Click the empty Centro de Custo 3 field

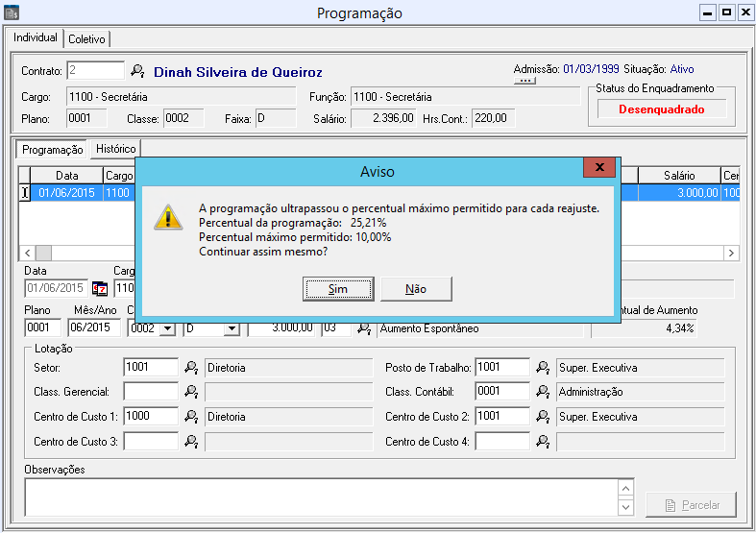pyautogui.click(x=151, y=441)
